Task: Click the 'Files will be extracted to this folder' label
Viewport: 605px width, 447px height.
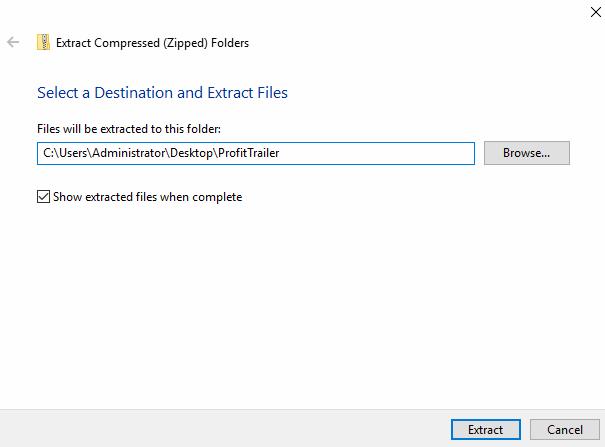Action: tap(129, 129)
